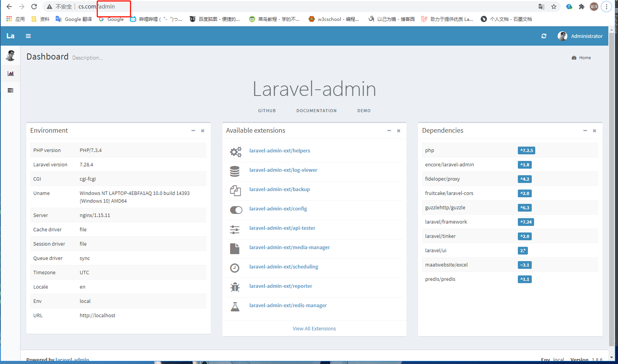618x364 pixels.
Task: Bookmark this page with the star icon
Action: 554,7
